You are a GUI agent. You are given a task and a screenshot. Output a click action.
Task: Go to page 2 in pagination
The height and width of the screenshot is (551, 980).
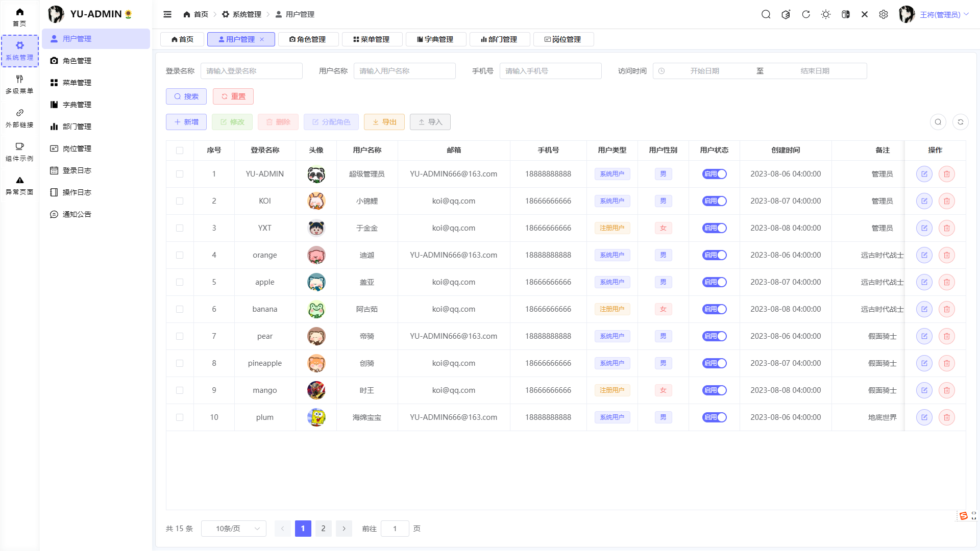click(x=323, y=529)
